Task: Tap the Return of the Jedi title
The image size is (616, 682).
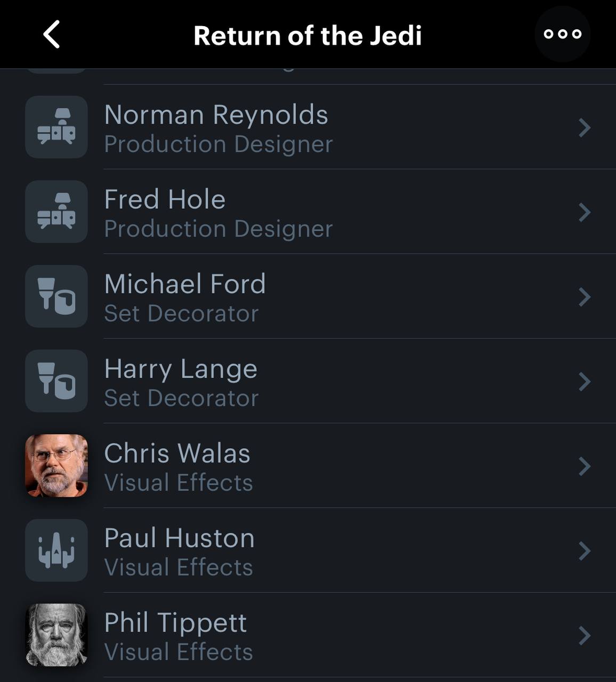Action: 307,36
